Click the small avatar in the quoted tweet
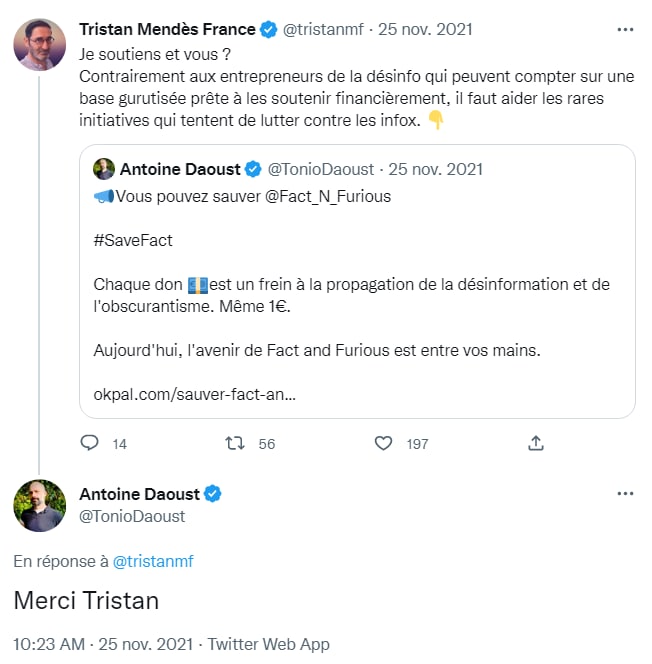 coord(104,169)
